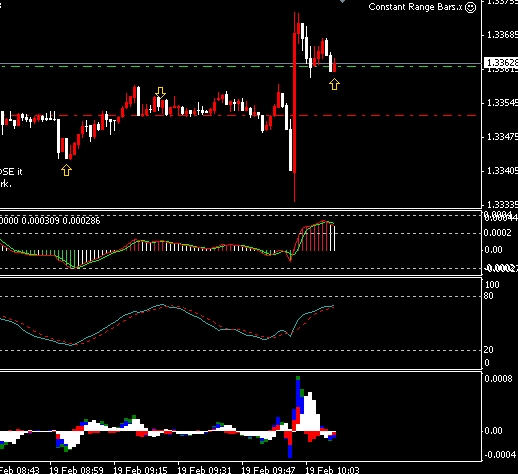Click the cyan oscillator line peak near 09:15
The height and width of the screenshot is (474, 518).
coord(162,305)
